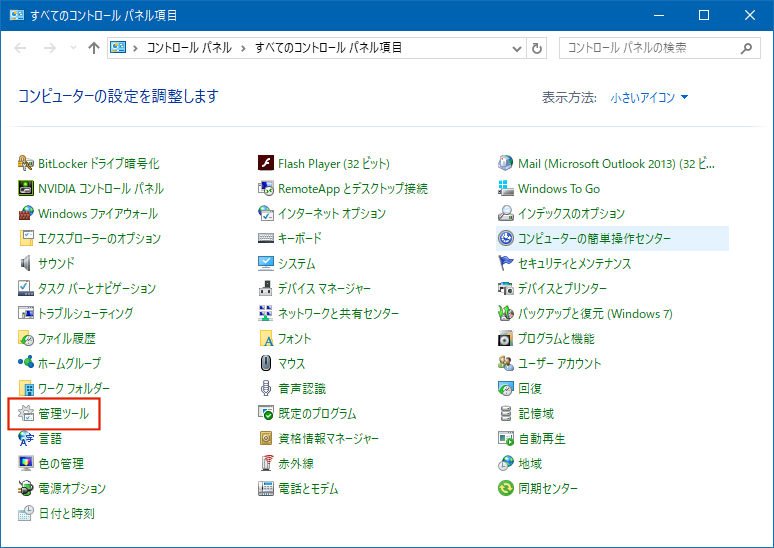The width and height of the screenshot is (774, 548).
Task: Open the デバイスとプリンター icon
Action: [x=505, y=288]
